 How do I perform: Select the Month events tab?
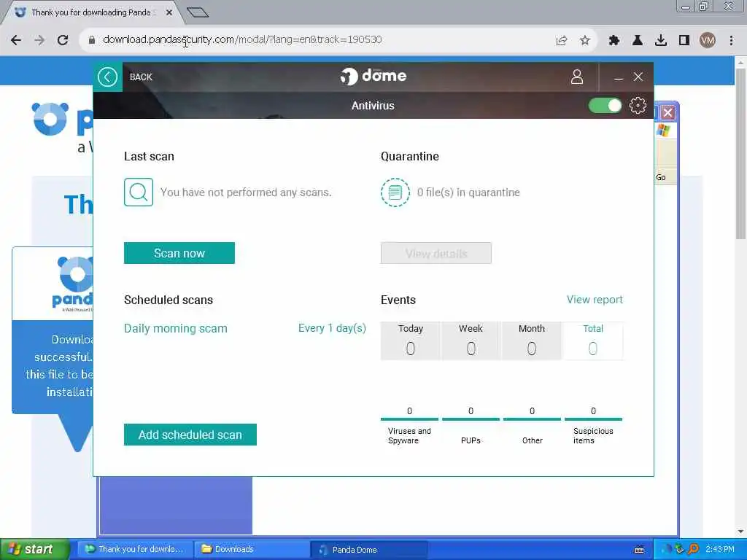(532, 341)
